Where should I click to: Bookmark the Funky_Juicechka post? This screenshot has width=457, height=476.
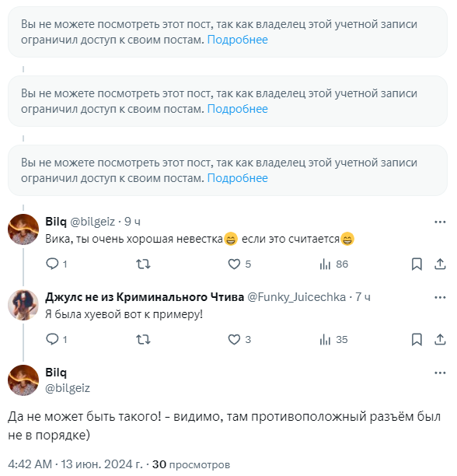pyautogui.click(x=417, y=339)
